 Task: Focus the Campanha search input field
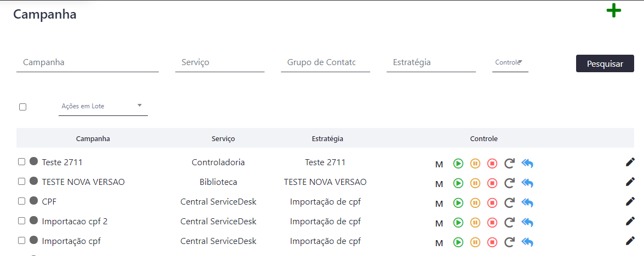tap(88, 63)
